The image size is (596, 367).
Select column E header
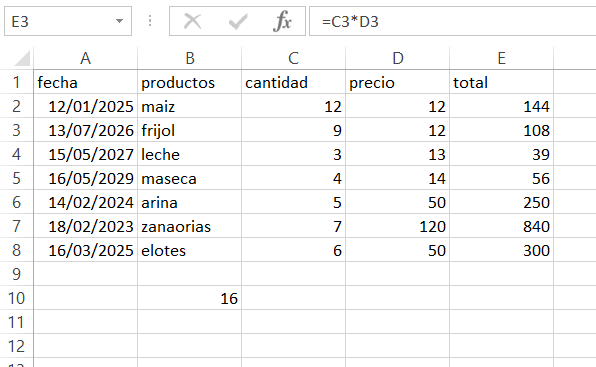[x=501, y=58]
